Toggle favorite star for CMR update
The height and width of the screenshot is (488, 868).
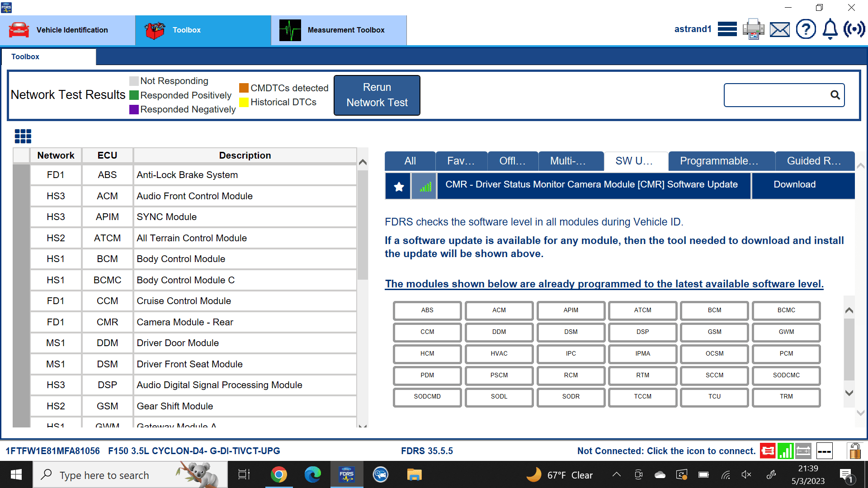coord(398,186)
